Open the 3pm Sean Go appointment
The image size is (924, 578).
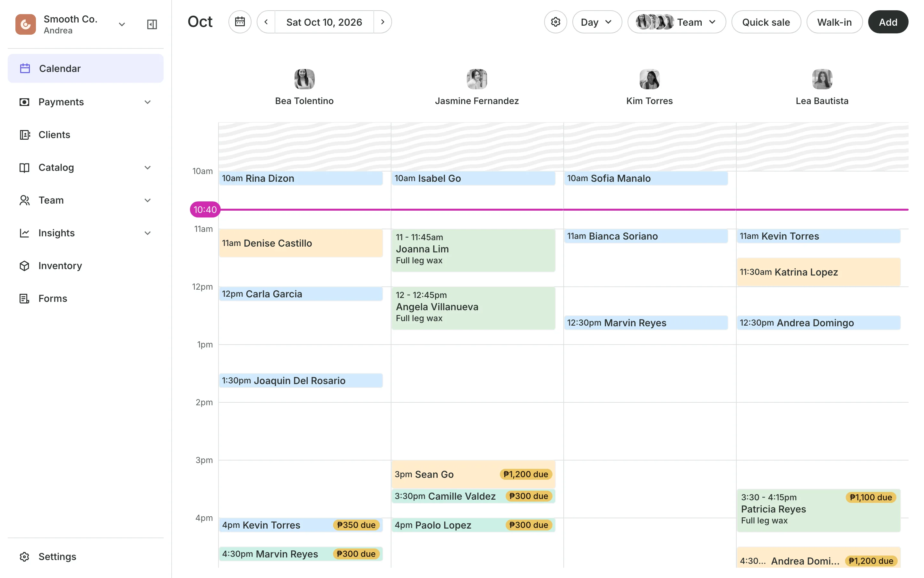pyautogui.click(x=474, y=474)
